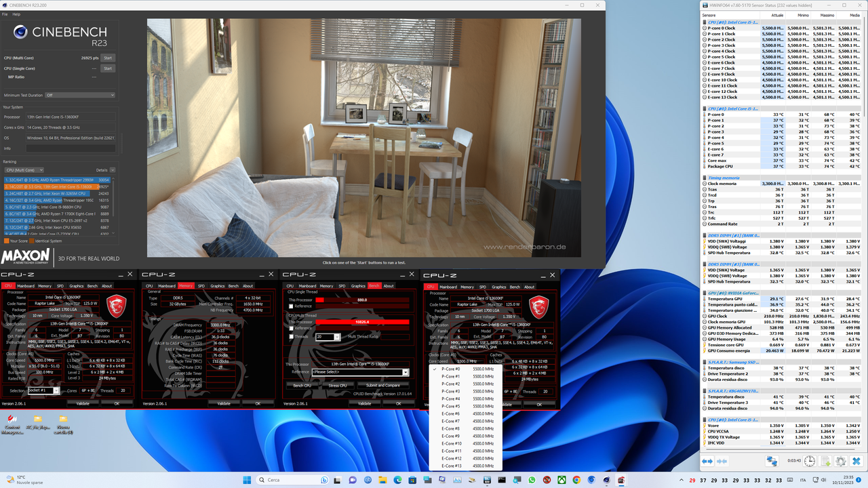
Task: Enable the Reference checkbox for the multi-thread bench
Action: (291, 328)
